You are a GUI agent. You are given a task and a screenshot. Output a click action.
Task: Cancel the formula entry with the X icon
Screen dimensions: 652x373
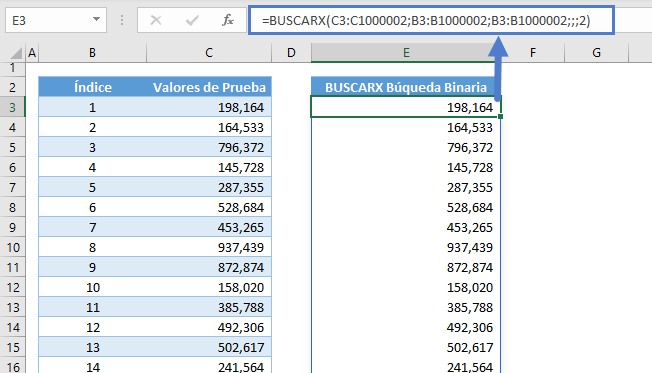156,20
